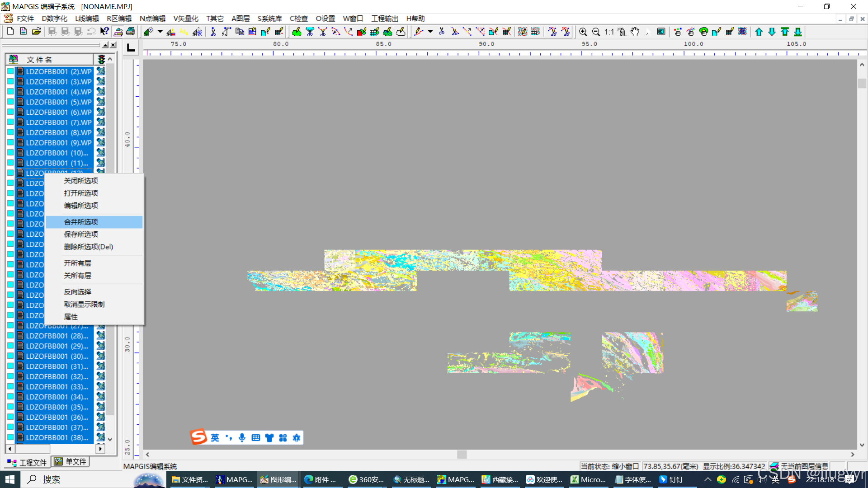The width and height of the screenshot is (868, 488).
Task: Toggle checkbox for LDZOFBB001 (9).WP
Action: 10,142
